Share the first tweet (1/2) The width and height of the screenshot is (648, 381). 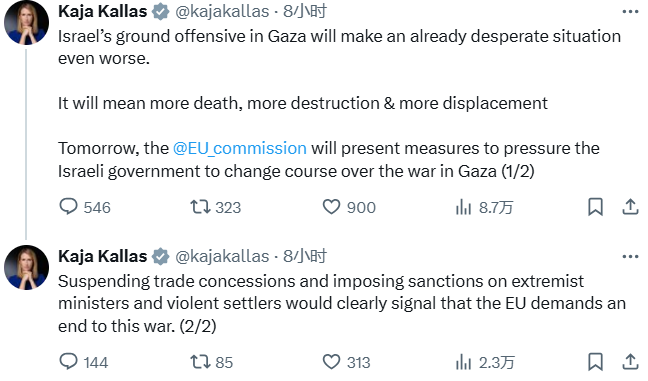pos(631,207)
